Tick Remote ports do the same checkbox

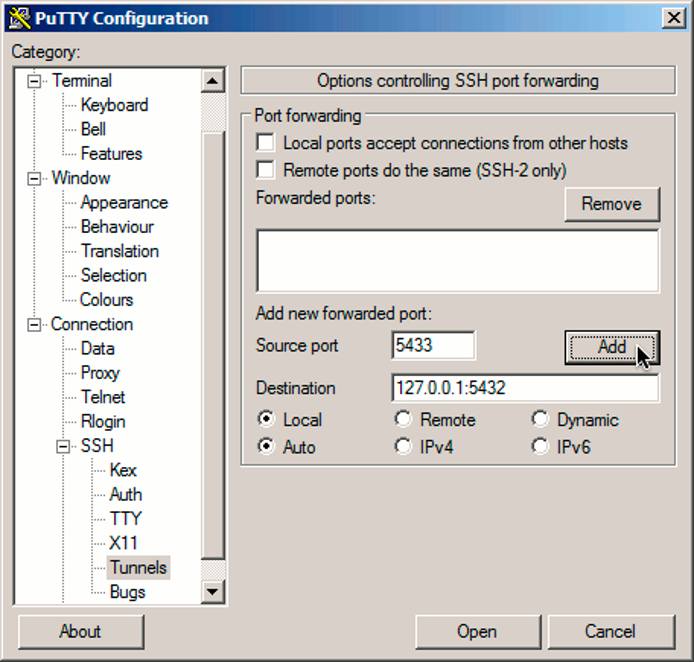click(x=265, y=170)
